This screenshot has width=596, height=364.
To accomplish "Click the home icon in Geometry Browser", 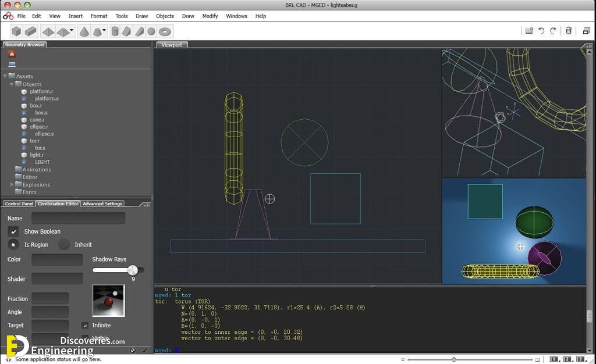I will pos(12,54).
